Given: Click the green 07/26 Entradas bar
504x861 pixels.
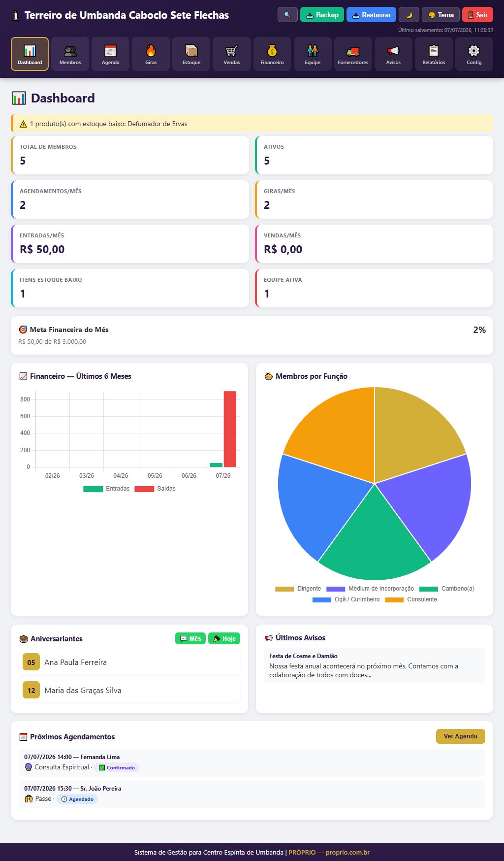Looking at the screenshot, I should click(216, 465).
